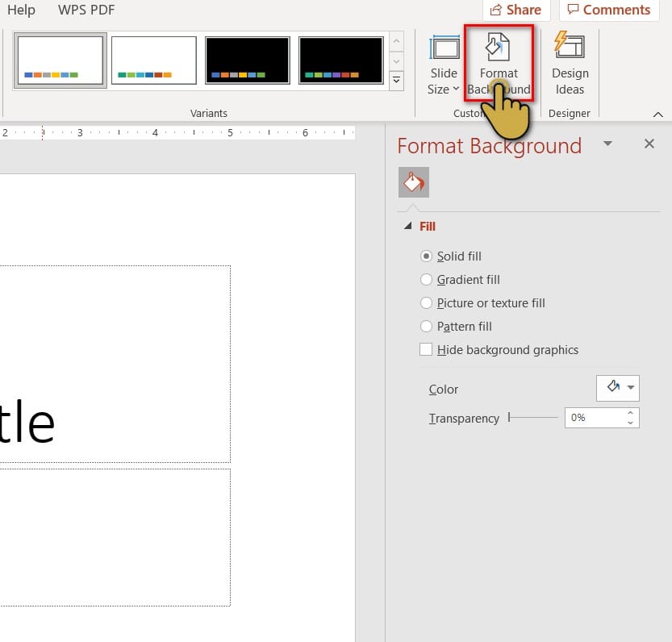The image size is (672, 642).
Task: Click the Fill paint bucket tab icon
Action: click(414, 182)
